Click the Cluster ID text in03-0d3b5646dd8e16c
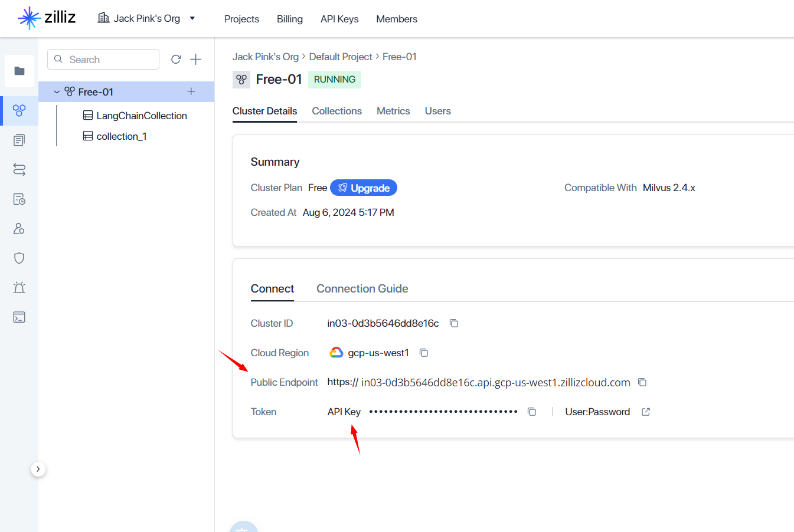 tap(383, 323)
